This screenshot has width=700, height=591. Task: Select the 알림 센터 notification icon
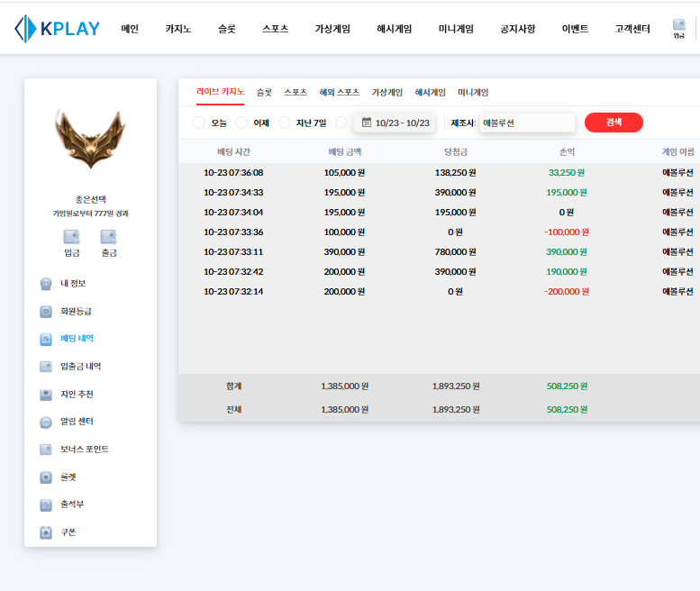[x=46, y=422]
